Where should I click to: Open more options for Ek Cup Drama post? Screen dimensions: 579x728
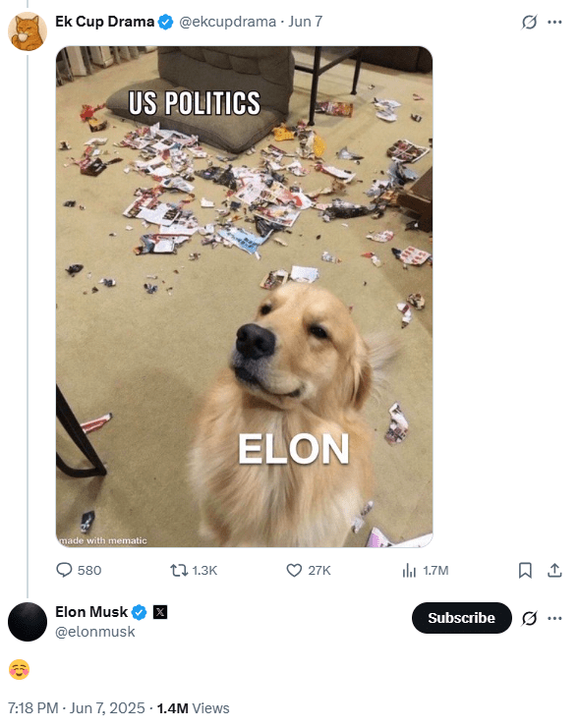554,22
